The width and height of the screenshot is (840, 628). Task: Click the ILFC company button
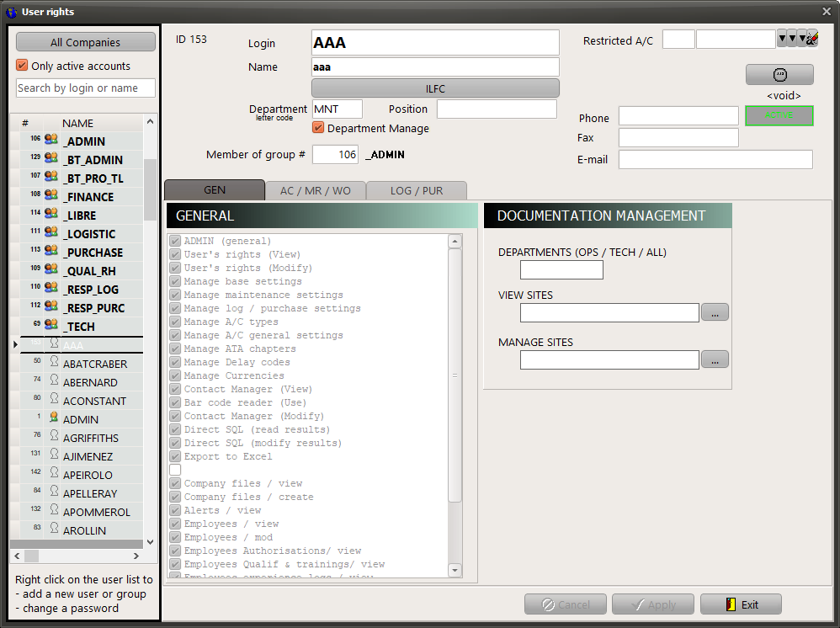pos(435,88)
